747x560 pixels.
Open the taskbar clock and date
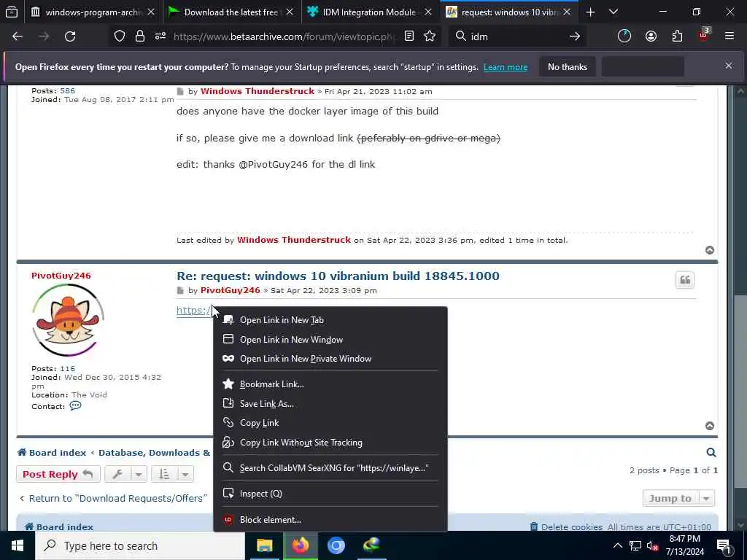pos(685,545)
